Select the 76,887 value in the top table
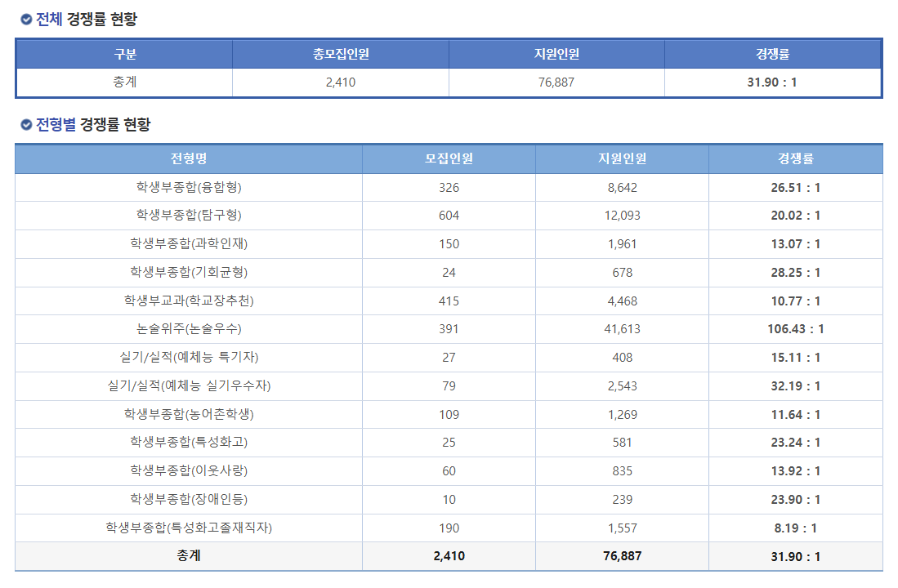 [556, 82]
